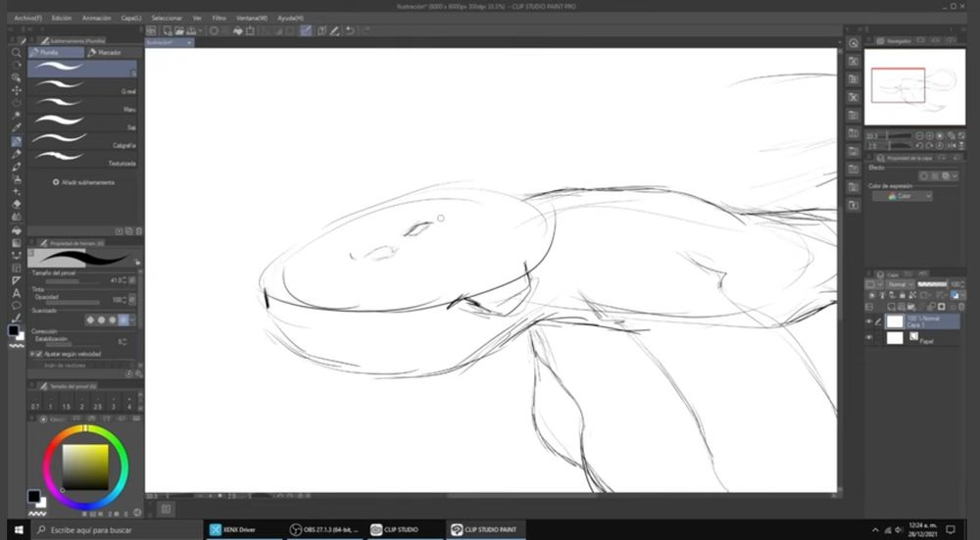
Task: Select the Eyedropper tool
Action: 17,128
